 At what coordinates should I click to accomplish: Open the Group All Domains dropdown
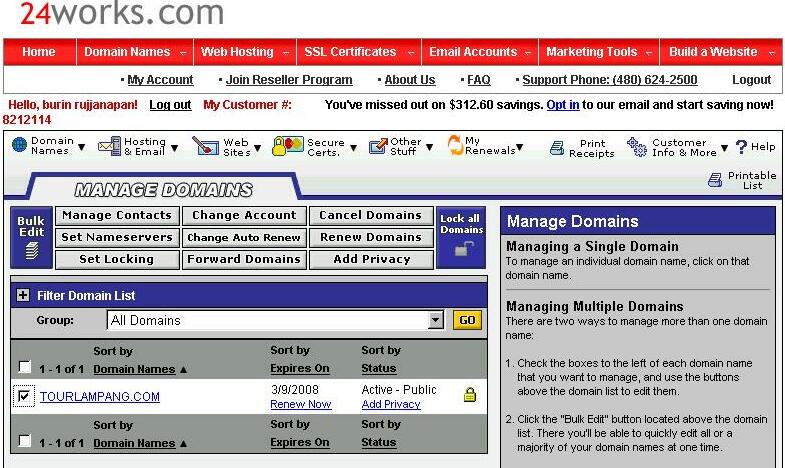pos(436,320)
